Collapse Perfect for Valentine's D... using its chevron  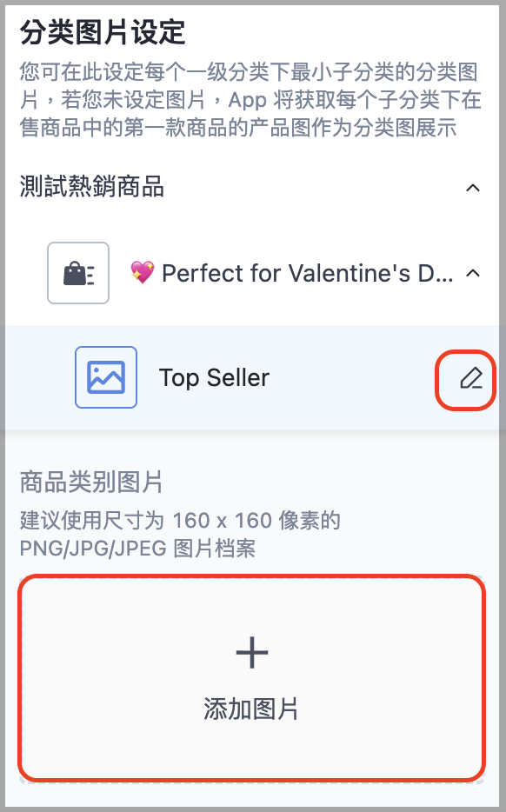(x=472, y=273)
